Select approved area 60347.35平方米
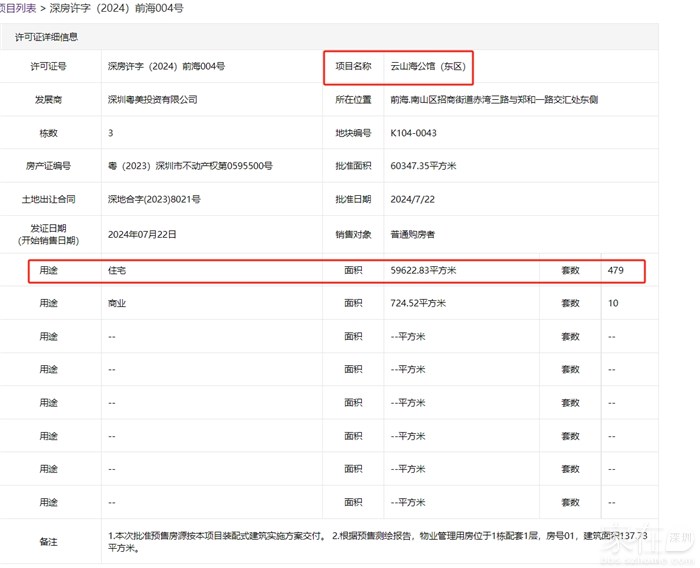Screen dimensions: 700x568 point(424,165)
